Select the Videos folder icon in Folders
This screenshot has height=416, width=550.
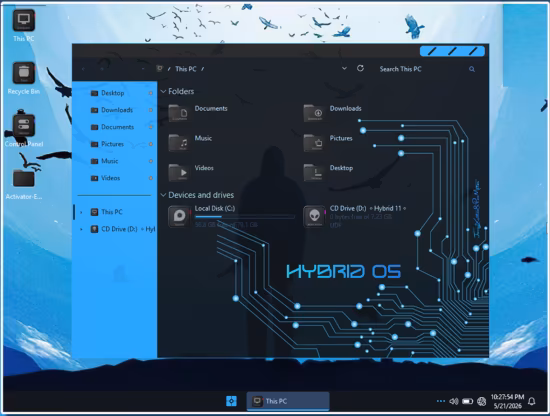tap(179, 172)
